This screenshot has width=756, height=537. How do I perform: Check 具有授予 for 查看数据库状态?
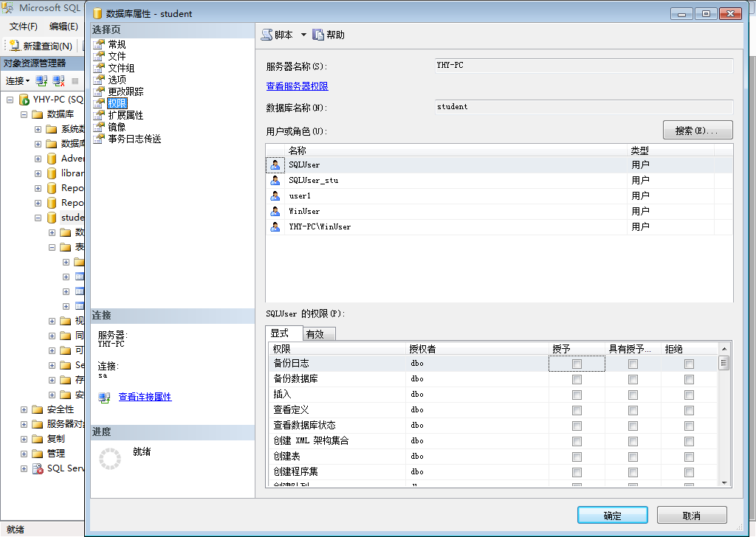pyautogui.click(x=633, y=426)
